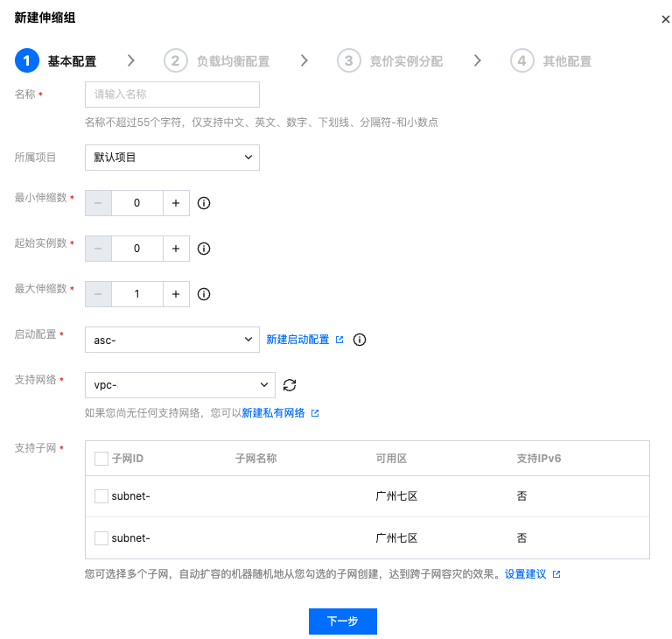Expand the 支持网络 vpc- dropdown
Screen dimensions: 672x639
point(180,385)
